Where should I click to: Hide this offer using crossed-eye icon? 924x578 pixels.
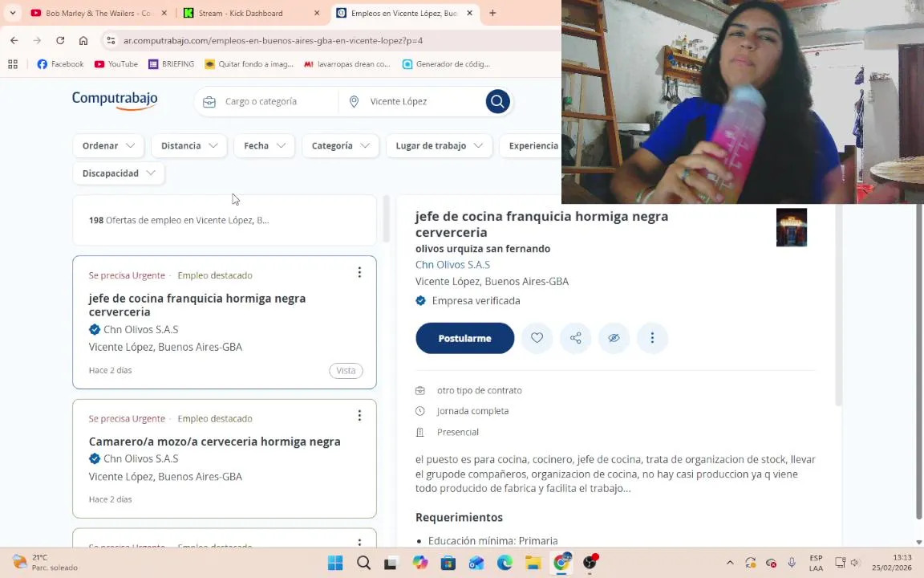click(614, 338)
